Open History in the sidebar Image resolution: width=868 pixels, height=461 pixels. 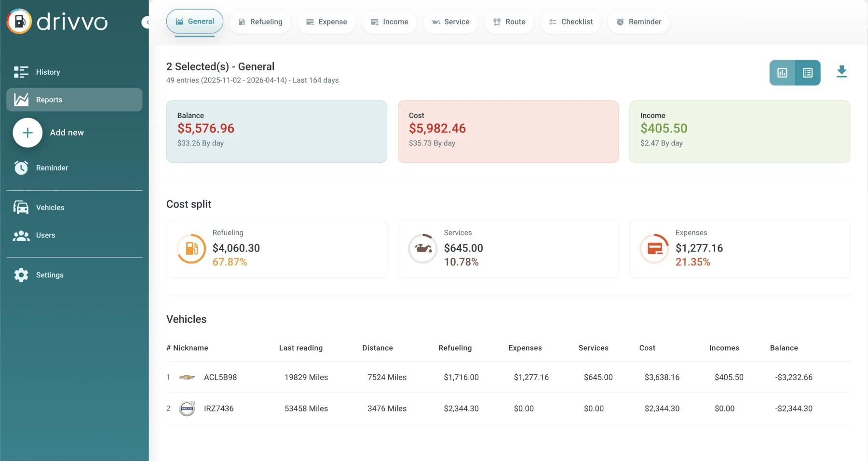coord(48,72)
